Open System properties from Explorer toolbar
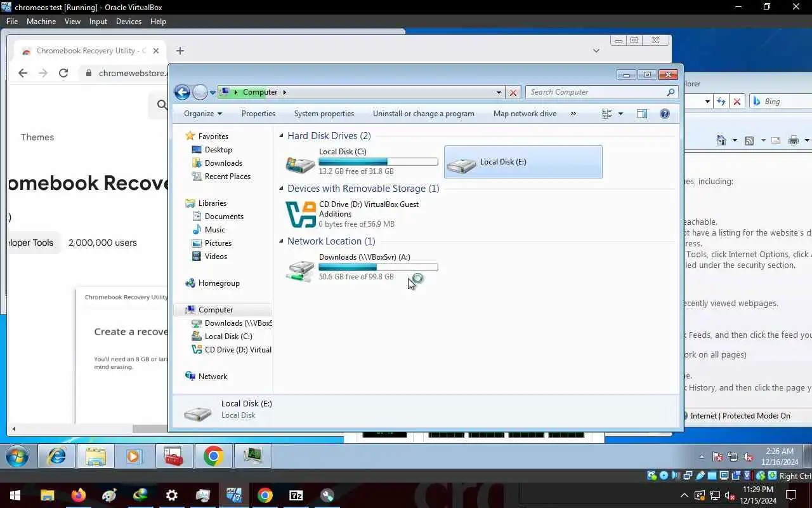The height and width of the screenshot is (508, 812). click(x=324, y=114)
